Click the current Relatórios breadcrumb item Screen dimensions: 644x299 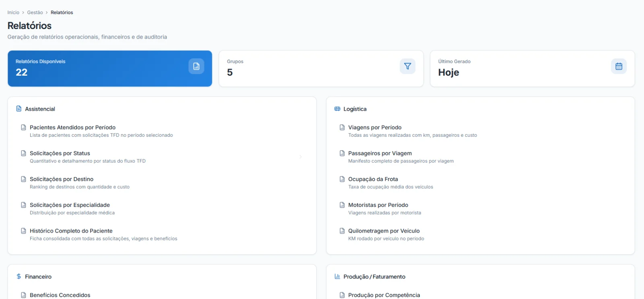[62, 12]
